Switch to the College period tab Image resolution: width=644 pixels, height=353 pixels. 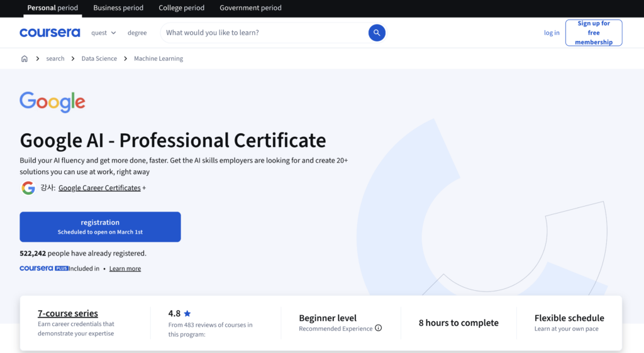coord(182,8)
